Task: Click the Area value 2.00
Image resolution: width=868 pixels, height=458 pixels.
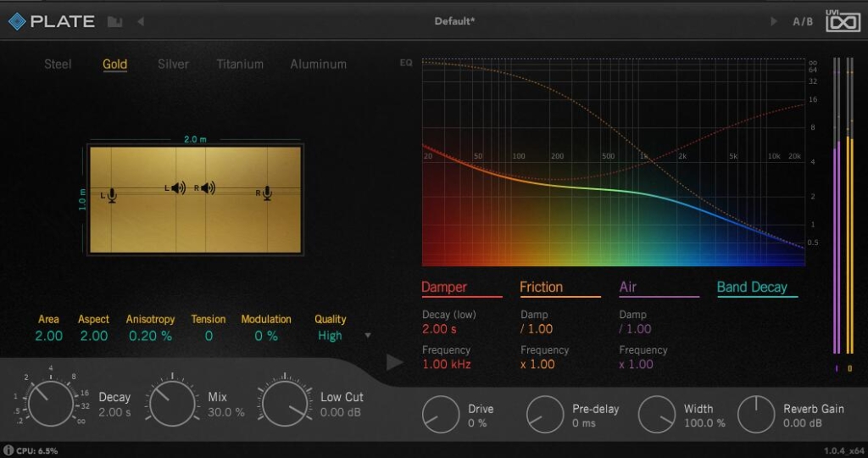Action: coord(48,336)
